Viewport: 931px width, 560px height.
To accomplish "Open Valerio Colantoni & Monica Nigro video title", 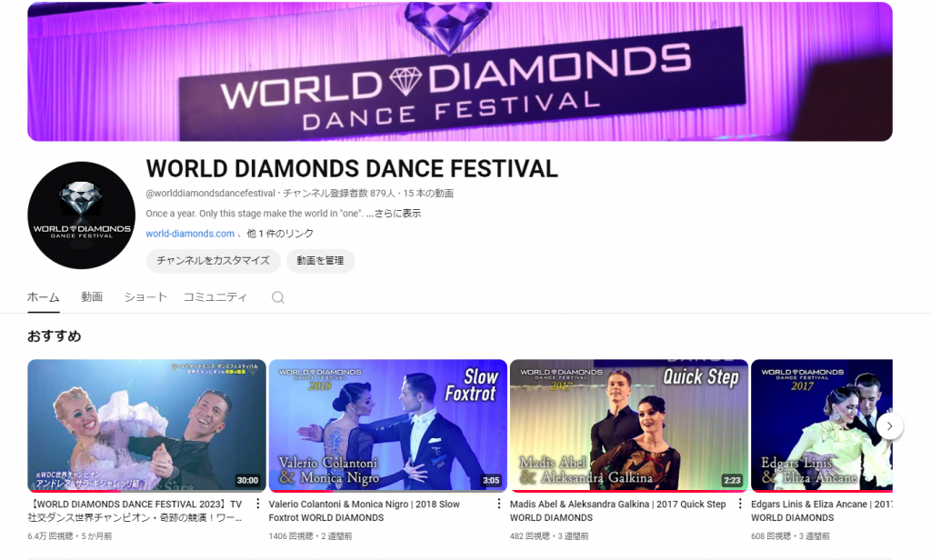I will pyautogui.click(x=364, y=511).
